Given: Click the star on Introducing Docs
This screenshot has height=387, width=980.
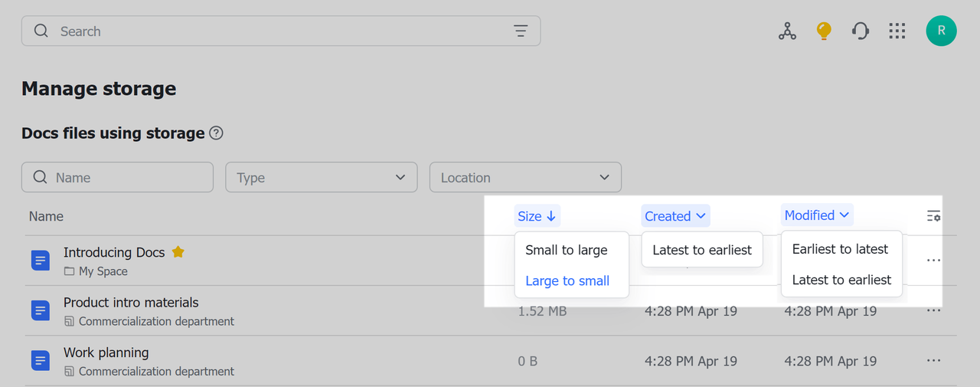Looking at the screenshot, I should (178, 251).
